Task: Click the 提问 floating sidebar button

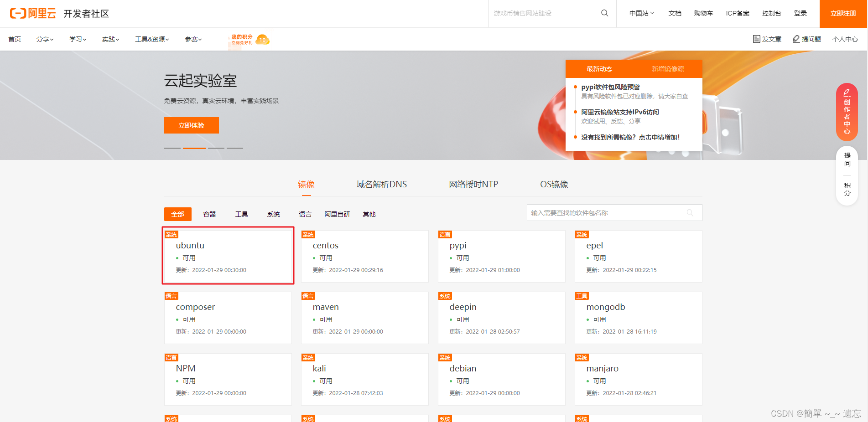Action: tap(847, 160)
